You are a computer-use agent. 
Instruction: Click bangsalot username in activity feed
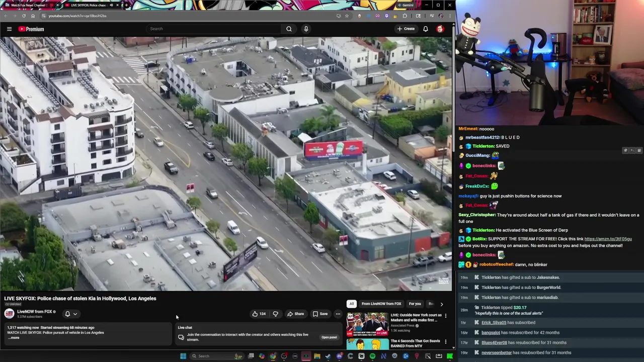491,333
